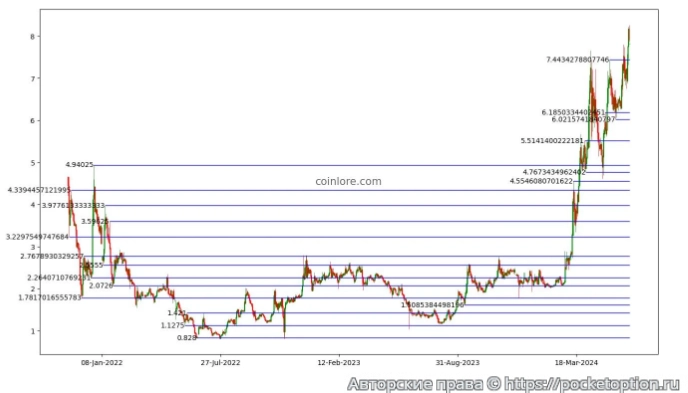Click the 1.1275 level label
Viewport: 688px width, 393px height.
tap(172, 325)
